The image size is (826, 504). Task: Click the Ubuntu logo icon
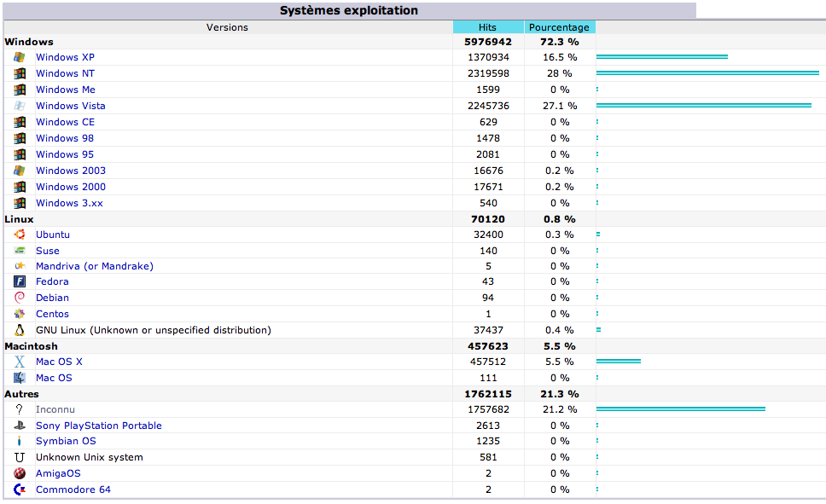tap(19, 235)
